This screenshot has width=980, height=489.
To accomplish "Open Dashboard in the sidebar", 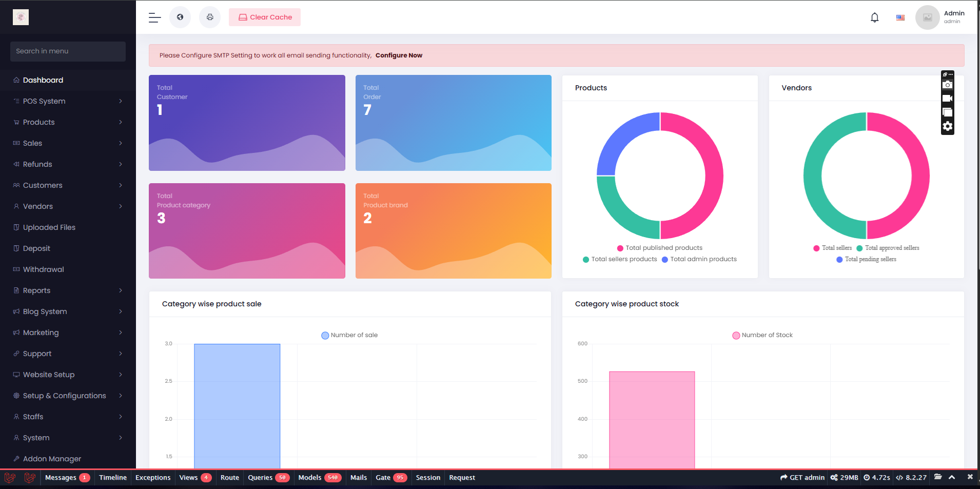I will [68, 80].
